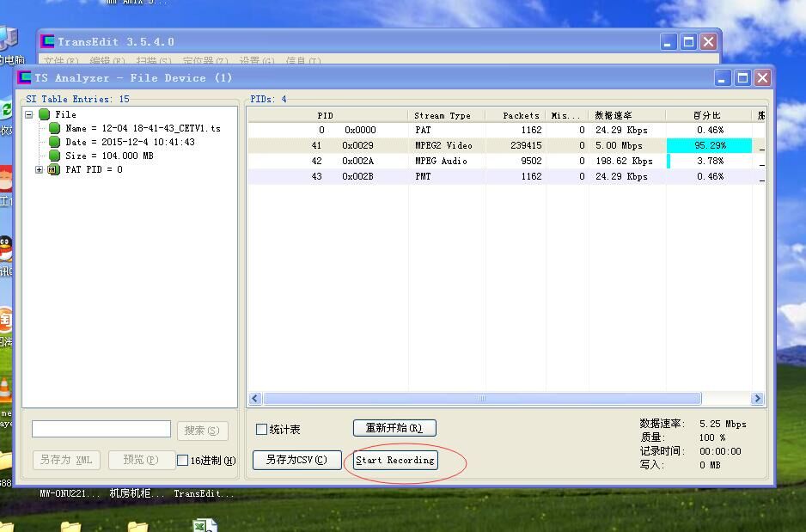The height and width of the screenshot is (532, 806).
Task: Expand the PAT PID = 0 node
Action: (39, 169)
